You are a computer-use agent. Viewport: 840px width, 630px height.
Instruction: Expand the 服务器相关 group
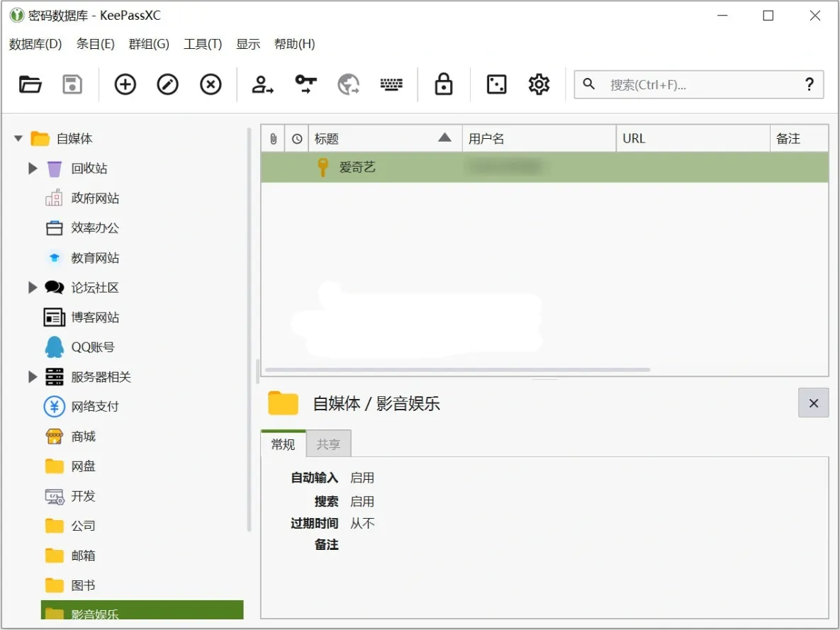pos(32,376)
